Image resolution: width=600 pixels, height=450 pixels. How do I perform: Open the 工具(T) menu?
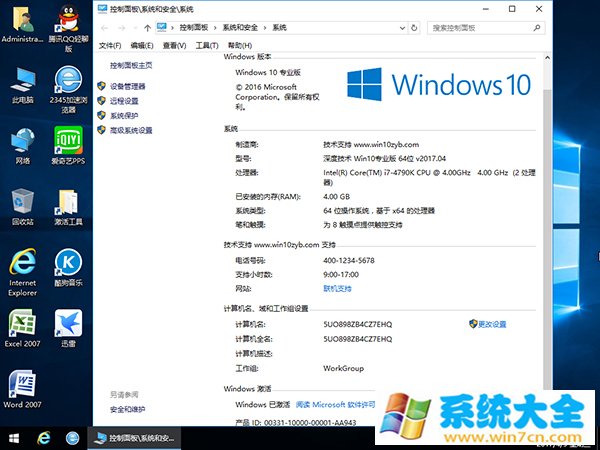[207, 46]
